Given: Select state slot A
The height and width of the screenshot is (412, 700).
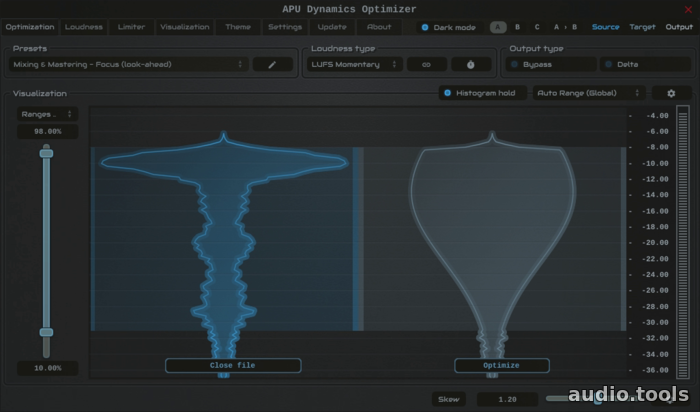Looking at the screenshot, I should [x=498, y=27].
